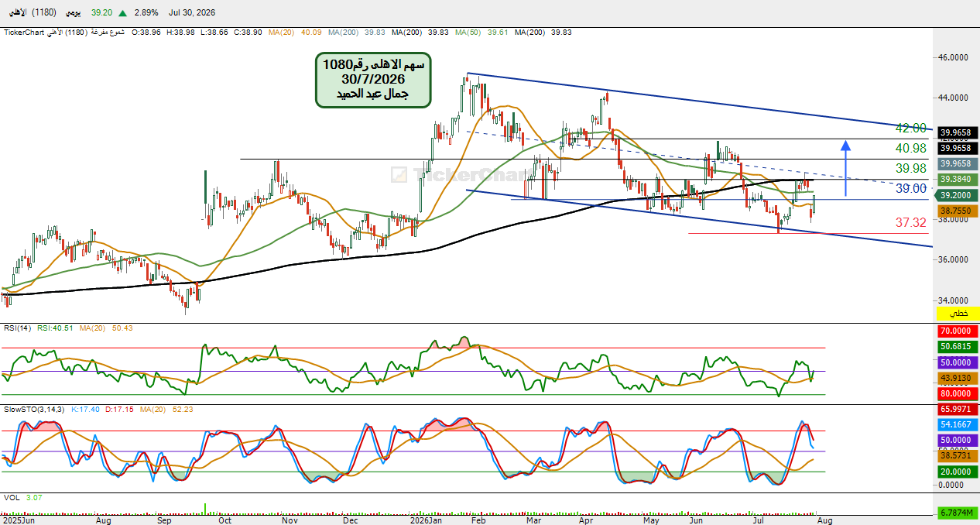Click the 46.0000 price axis label
Viewport: 980px width, 525px height.
pos(954,57)
